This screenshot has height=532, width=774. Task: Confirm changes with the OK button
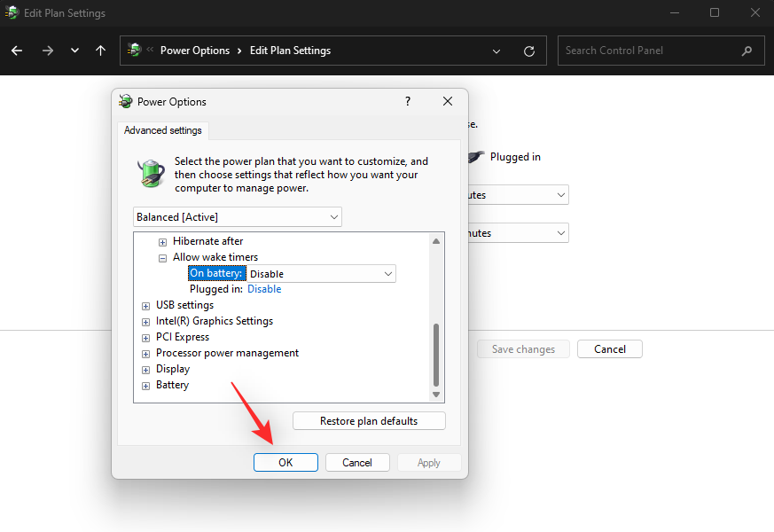285,462
